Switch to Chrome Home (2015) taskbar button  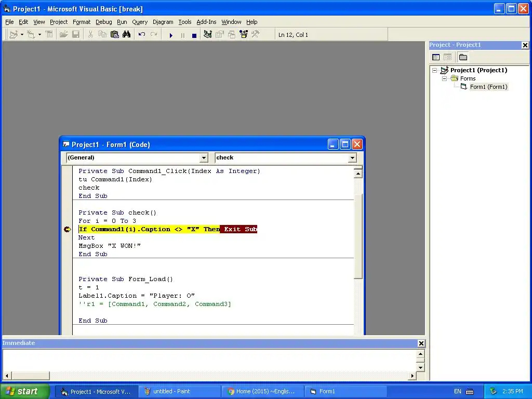[x=262, y=392]
